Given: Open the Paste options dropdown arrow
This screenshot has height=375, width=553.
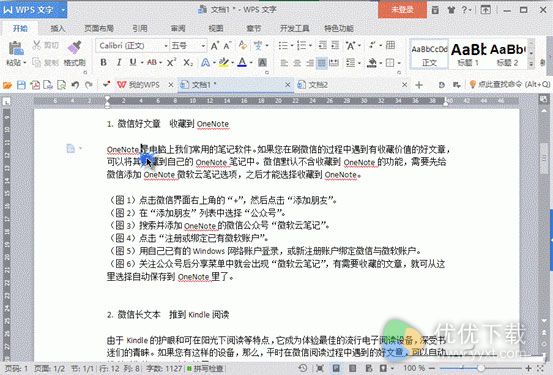Looking at the screenshot, I should point(25,63).
